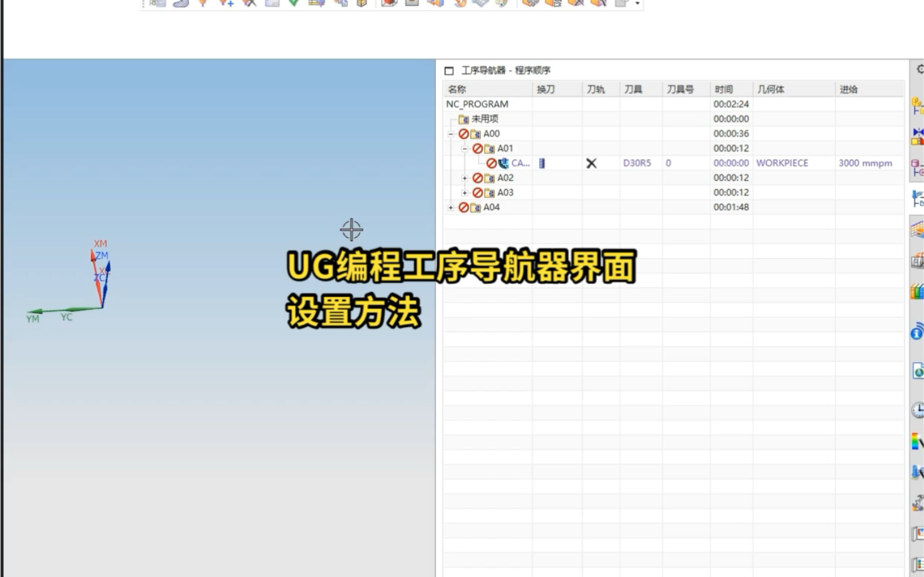Open the Constraint Navigator sidebar tab
Screen dimensions: 924x577
click(x=918, y=135)
